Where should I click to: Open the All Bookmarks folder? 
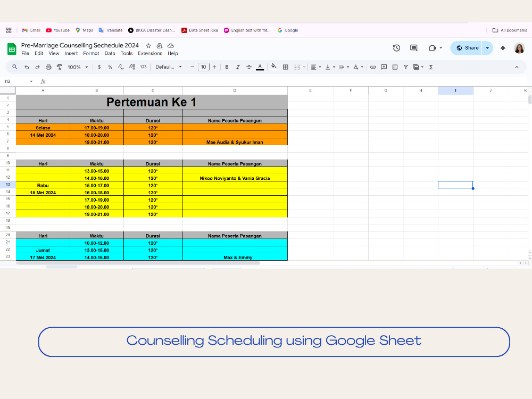(510, 30)
